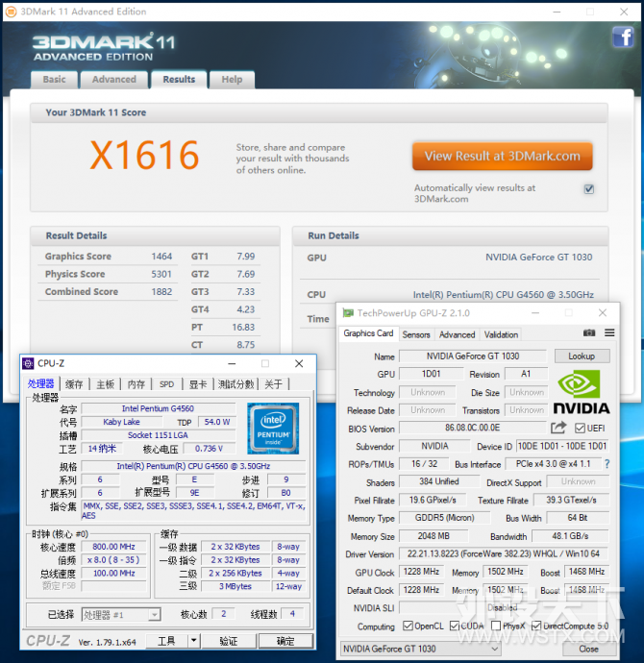Viewport: 644px width, 663px height.
Task: Open the Validation tab in GPU-Z
Action: (x=501, y=334)
